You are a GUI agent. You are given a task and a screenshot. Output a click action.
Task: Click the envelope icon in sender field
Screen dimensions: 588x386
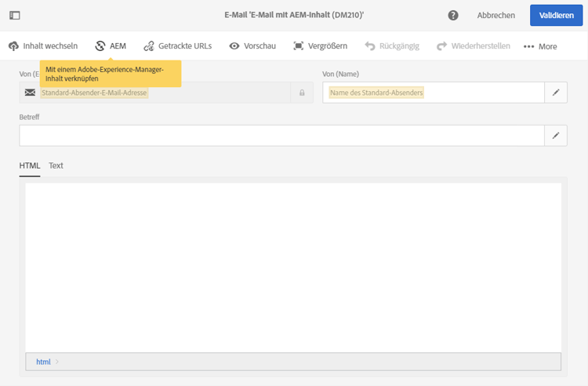coord(30,93)
